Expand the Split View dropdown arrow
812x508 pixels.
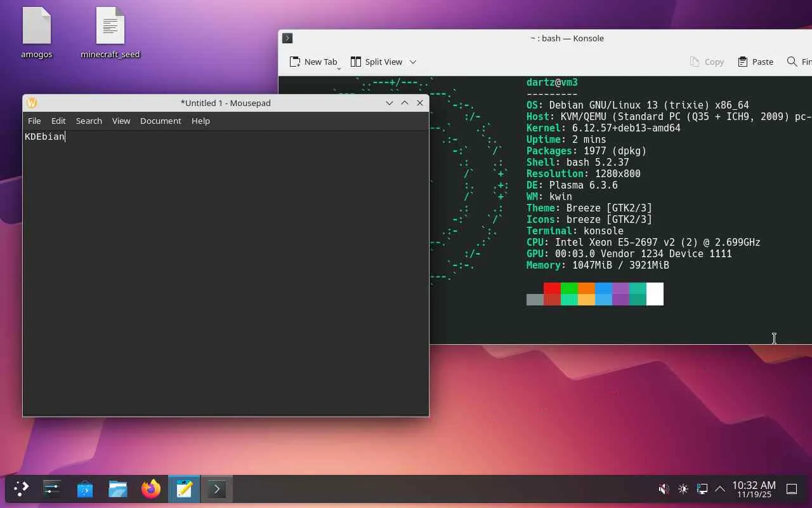(413, 62)
